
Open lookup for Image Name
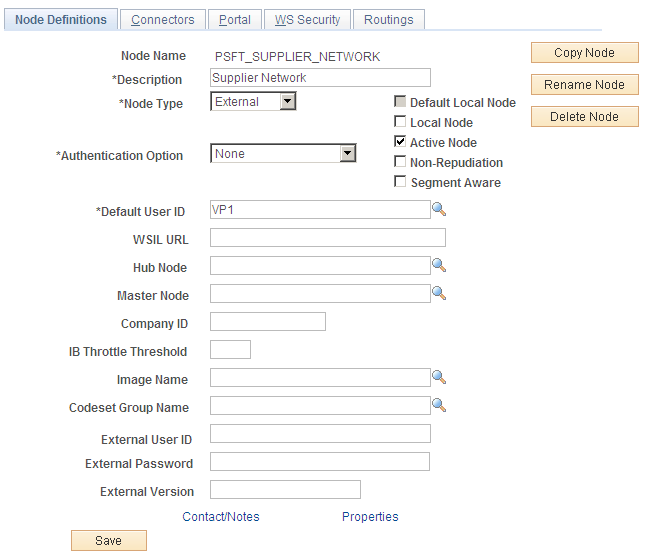[x=439, y=377]
